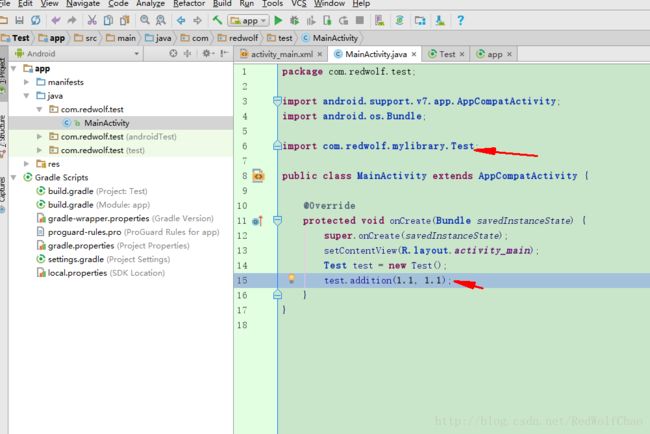Image resolution: width=650 pixels, height=434 pixels.
Task: Click the AVD Manager icon
Action: [379, 20]
